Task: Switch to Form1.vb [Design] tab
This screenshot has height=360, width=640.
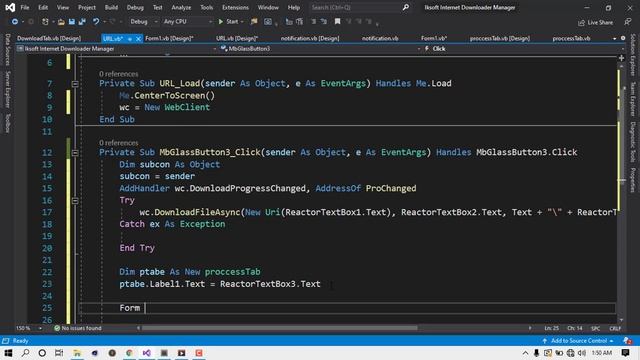Action: click(x=169, y=38)
